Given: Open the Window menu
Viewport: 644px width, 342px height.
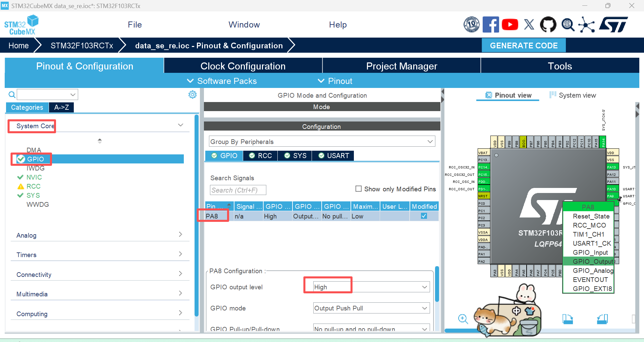Looking at the screenshot, I should (x=244, y=25).
